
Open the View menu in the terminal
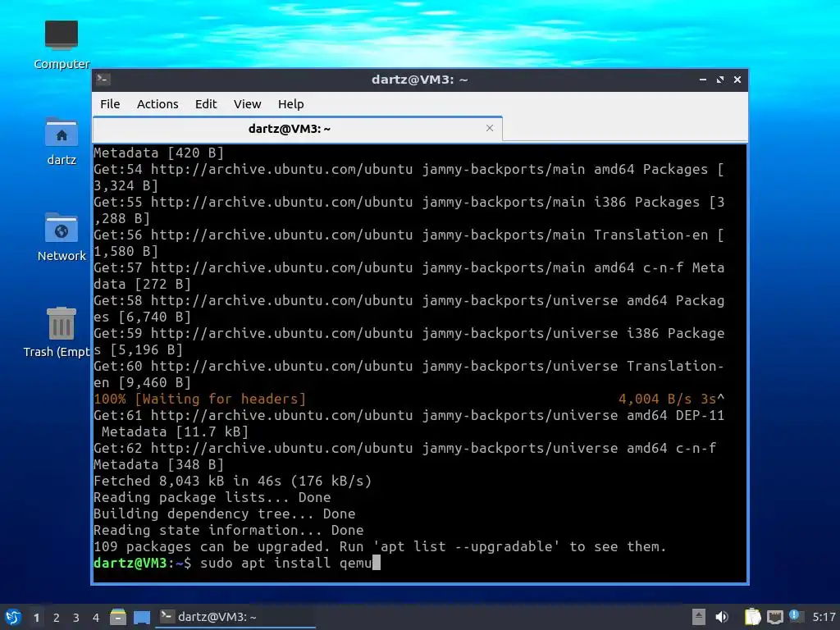247,104
